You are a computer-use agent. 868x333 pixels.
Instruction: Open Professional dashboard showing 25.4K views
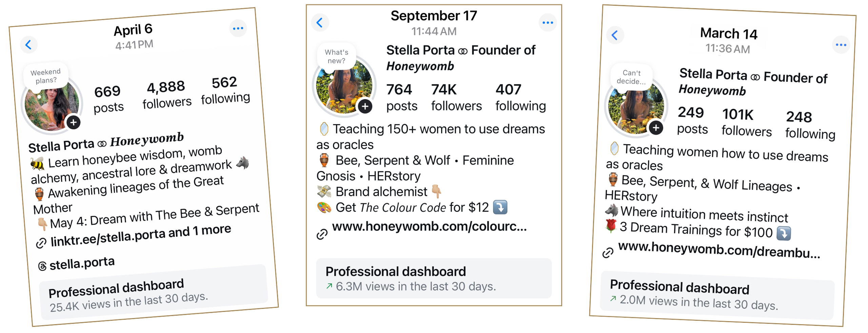click(154, 292)
